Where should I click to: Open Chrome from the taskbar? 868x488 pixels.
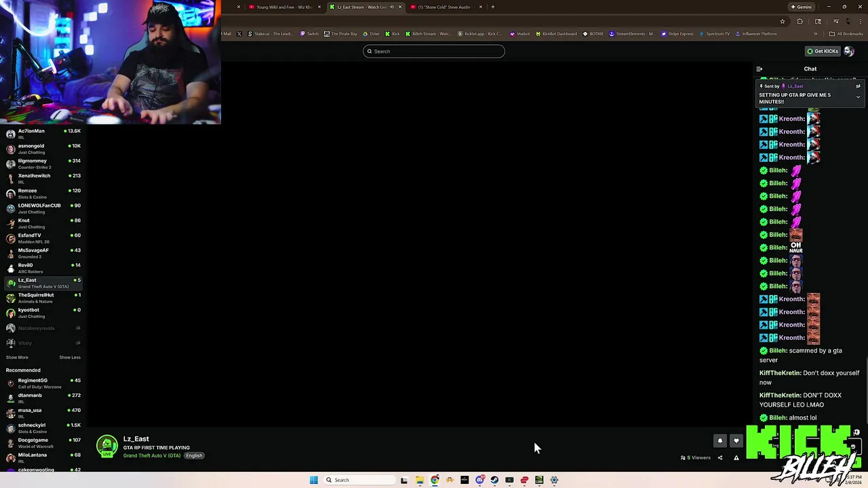point(435,480)
